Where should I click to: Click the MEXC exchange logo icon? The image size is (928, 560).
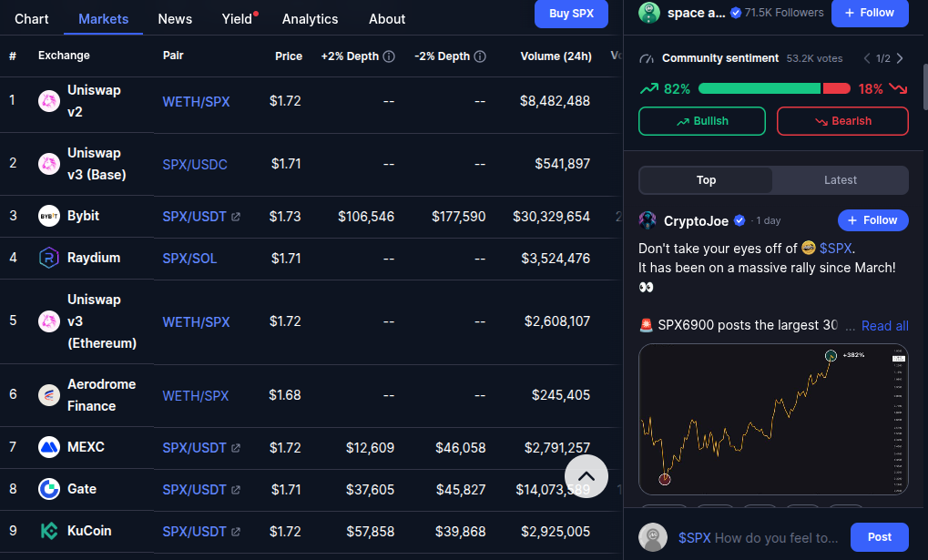coord(49,447)
